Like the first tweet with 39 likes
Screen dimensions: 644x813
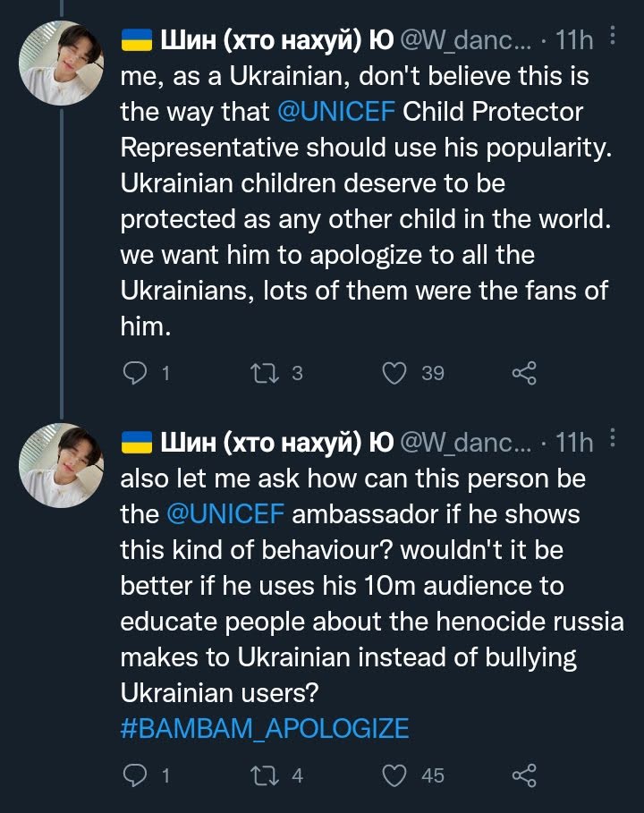[x=394, y=373]
